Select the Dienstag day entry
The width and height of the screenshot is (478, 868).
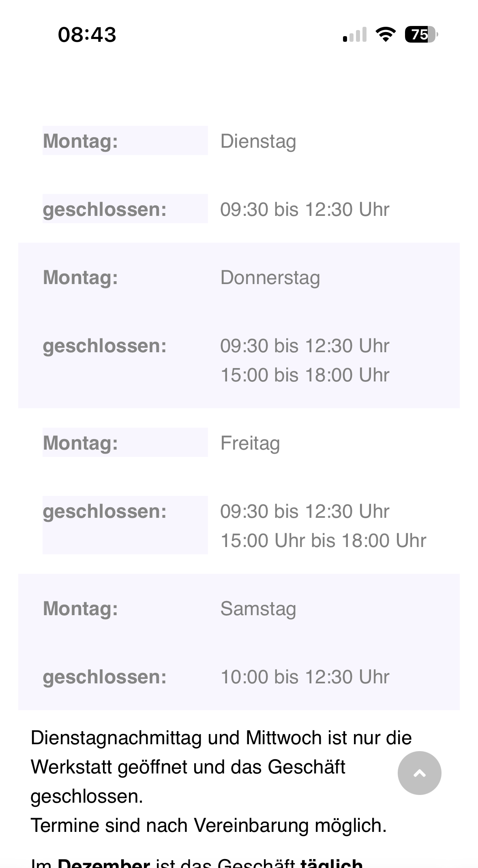[258, 141]
